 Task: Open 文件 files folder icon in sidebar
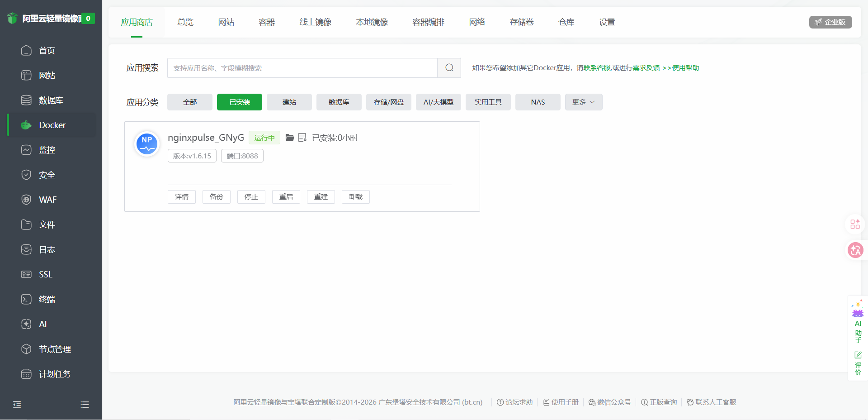click(x=26, y=224)
